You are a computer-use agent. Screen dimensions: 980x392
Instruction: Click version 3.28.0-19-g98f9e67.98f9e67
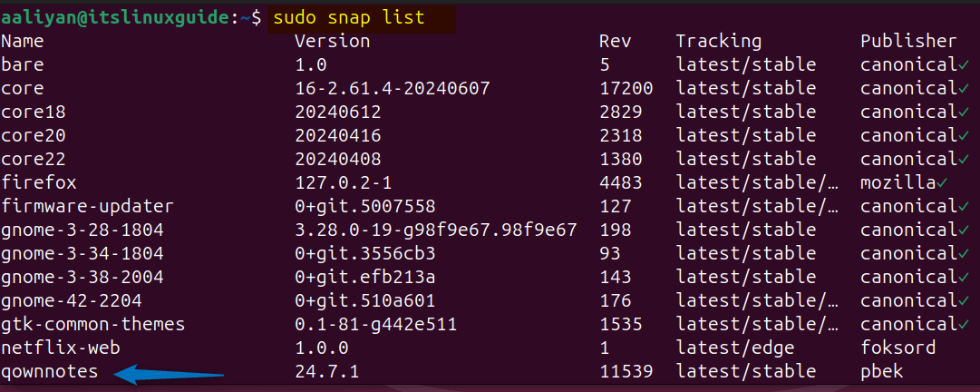pyautogui.click(x=436, y=230)
